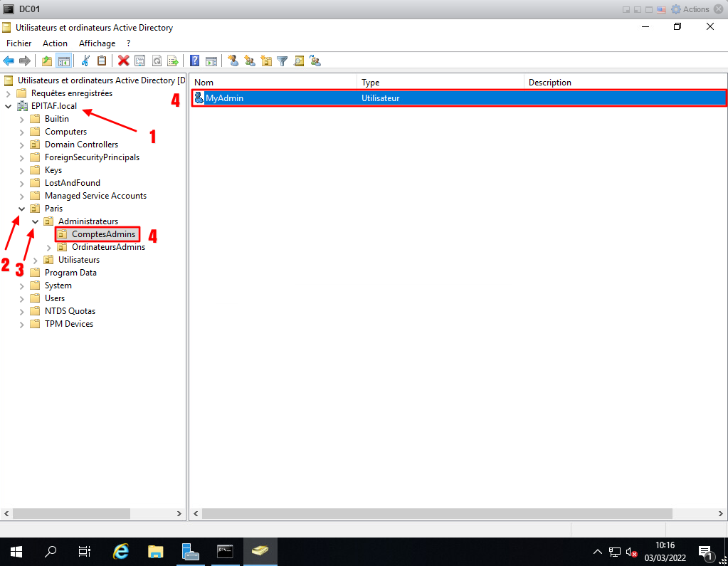728x566 pixels.
Task: Expand the OrdinateursAdmins node
Action: point(49,247)
